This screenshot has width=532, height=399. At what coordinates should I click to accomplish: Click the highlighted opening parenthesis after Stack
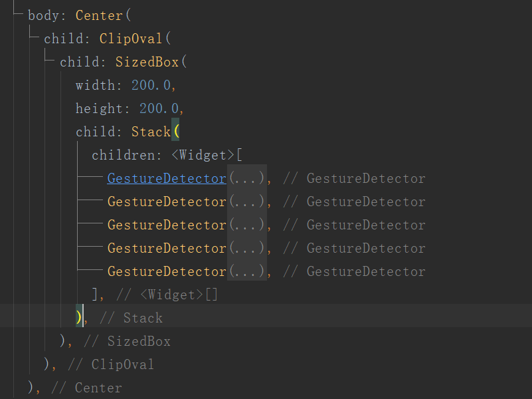point(175,132)
